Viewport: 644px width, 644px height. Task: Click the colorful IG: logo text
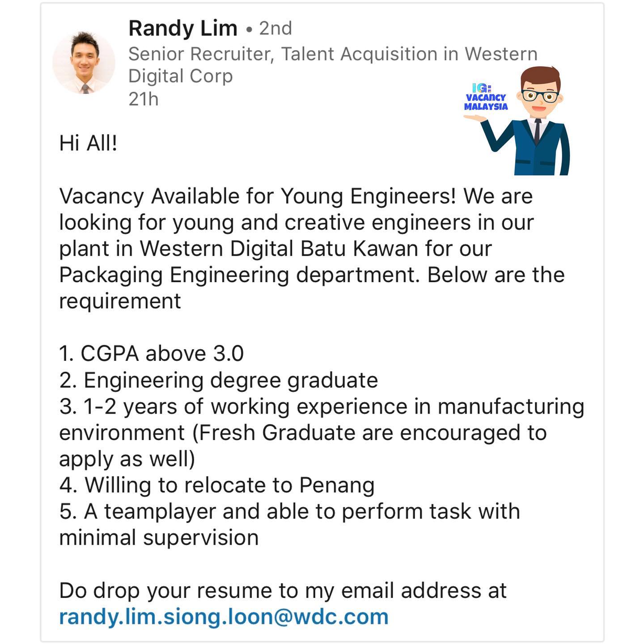pos(482,89)
